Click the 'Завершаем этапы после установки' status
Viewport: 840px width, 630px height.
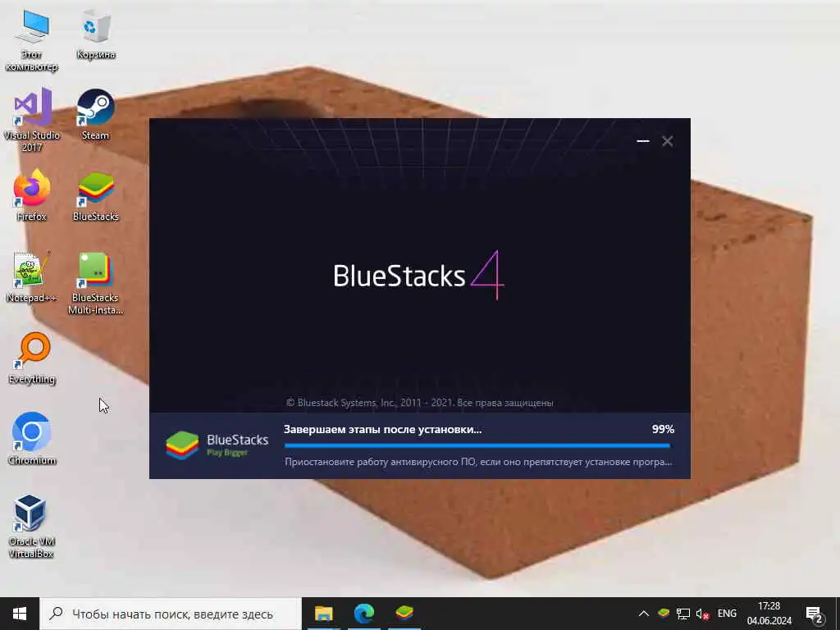coord(382,430)
